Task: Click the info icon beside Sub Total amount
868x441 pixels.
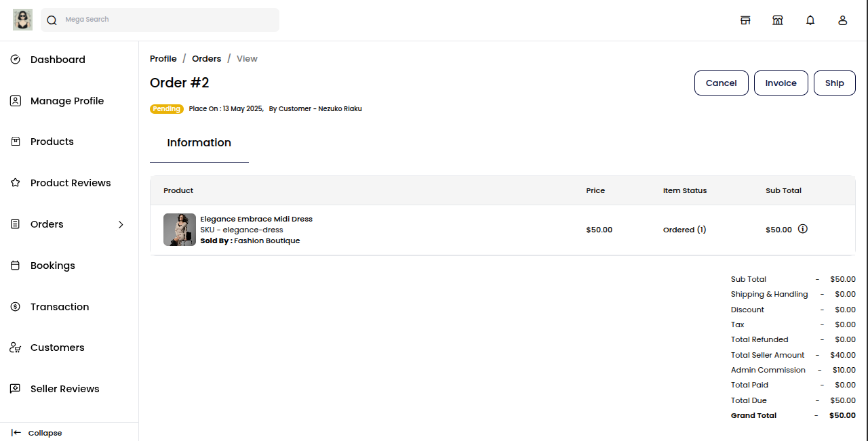Action: [x=802, y=229]
